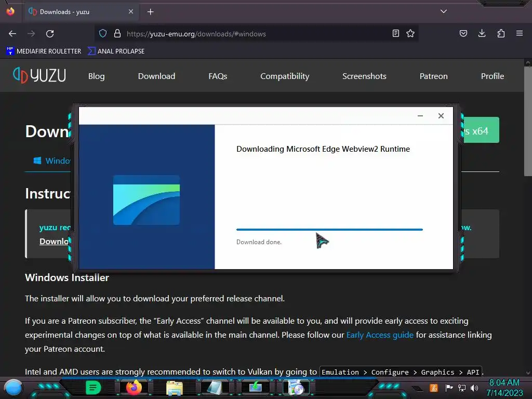This screenshot has width=532, height=399.
Task: Minimize the Webview2 installer dialog
Action: point(420,116)
